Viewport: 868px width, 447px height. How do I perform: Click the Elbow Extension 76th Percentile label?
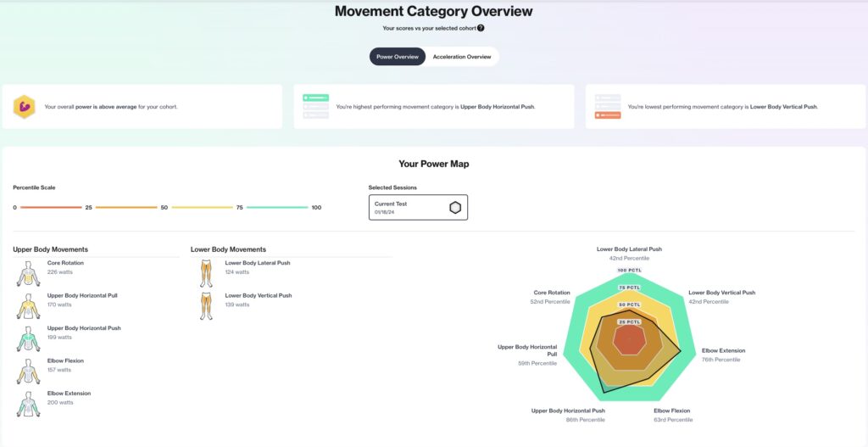tap(721, 360)
